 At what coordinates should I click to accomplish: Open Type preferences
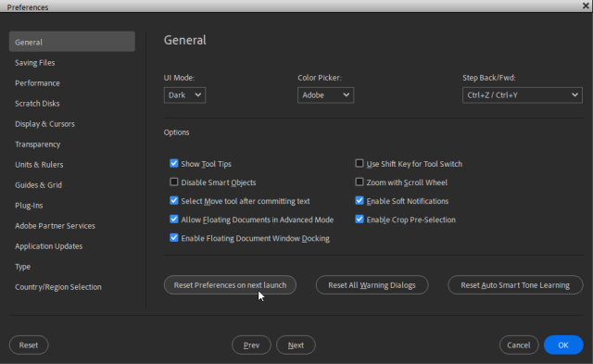point(22,267)
